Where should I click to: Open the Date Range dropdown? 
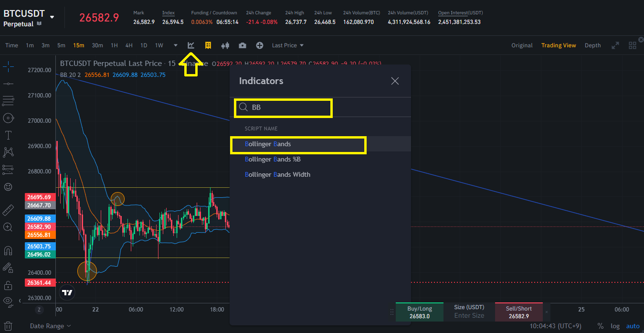pos(50,326)
